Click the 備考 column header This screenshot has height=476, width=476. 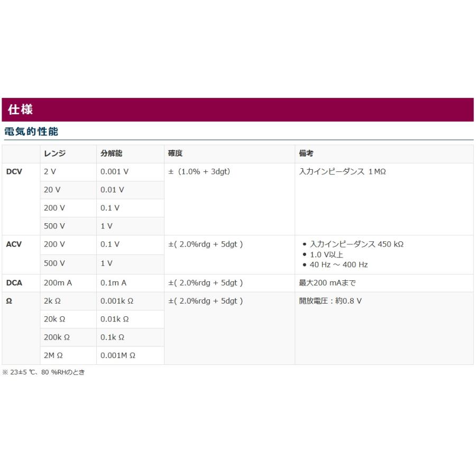306,153
